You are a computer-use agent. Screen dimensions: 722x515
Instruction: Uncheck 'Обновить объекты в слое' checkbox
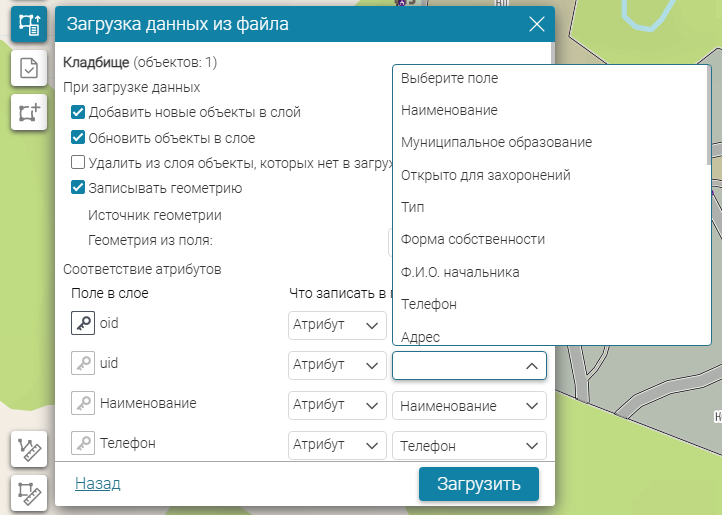[78, 138]
